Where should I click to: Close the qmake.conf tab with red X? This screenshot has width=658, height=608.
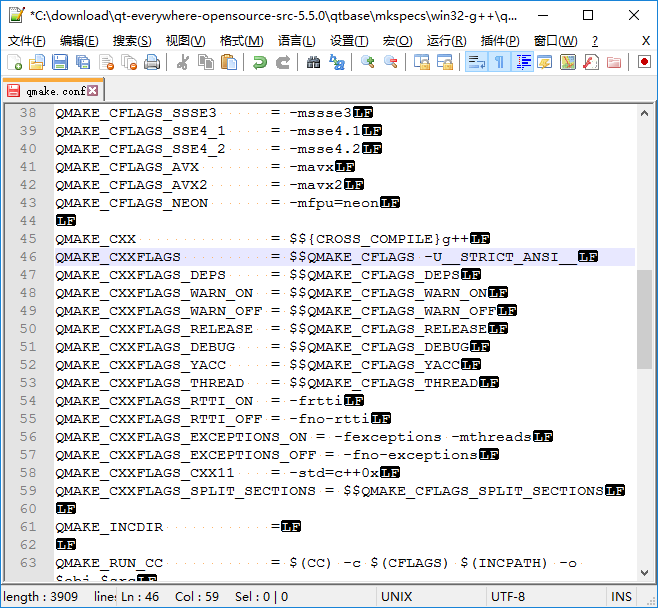click(x=93, y=91)
